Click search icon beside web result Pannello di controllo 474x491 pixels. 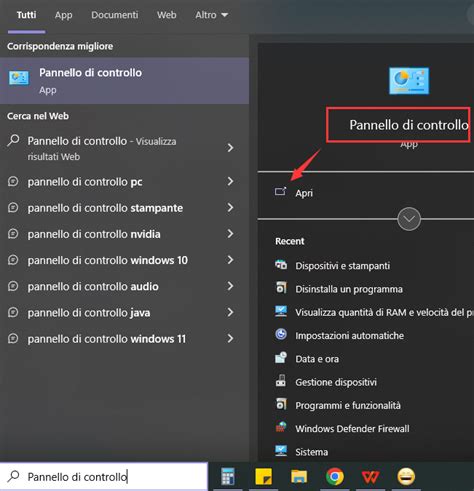[13, 140]
